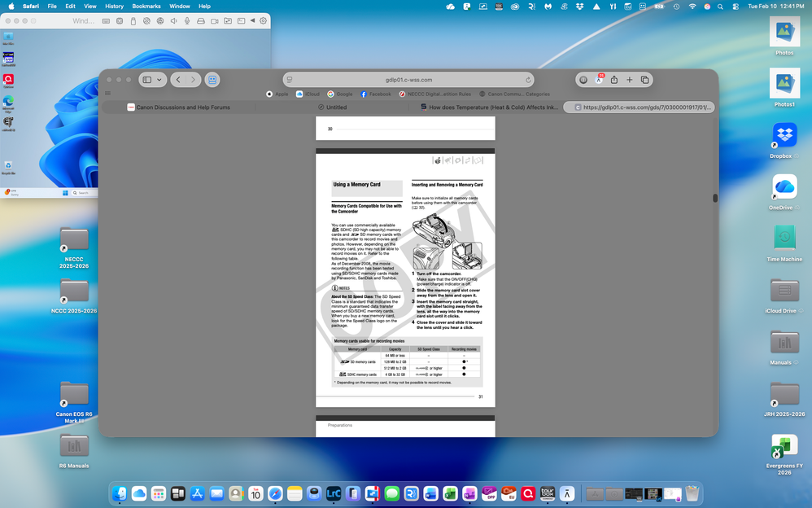The width and height of the screenshot is (812, 508).
Task: Click the gdlp01.c-wss.com address field
Action: click(408, 80)
